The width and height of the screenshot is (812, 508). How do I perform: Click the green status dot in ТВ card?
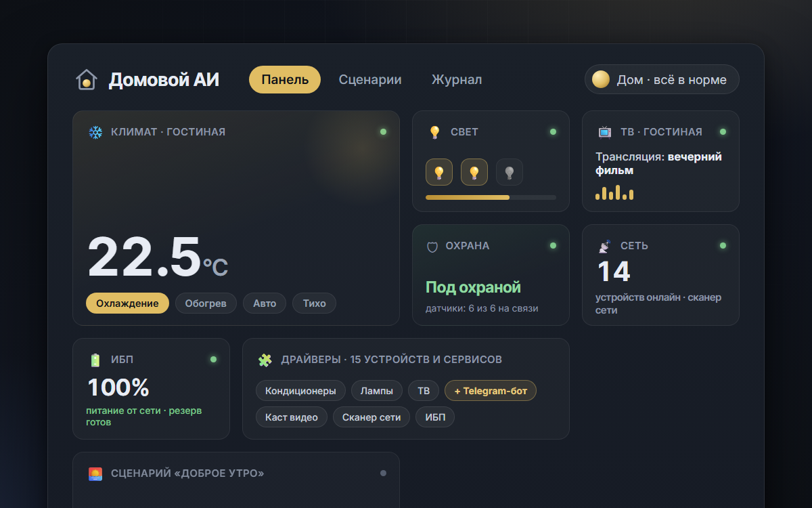tap(723, 131)
